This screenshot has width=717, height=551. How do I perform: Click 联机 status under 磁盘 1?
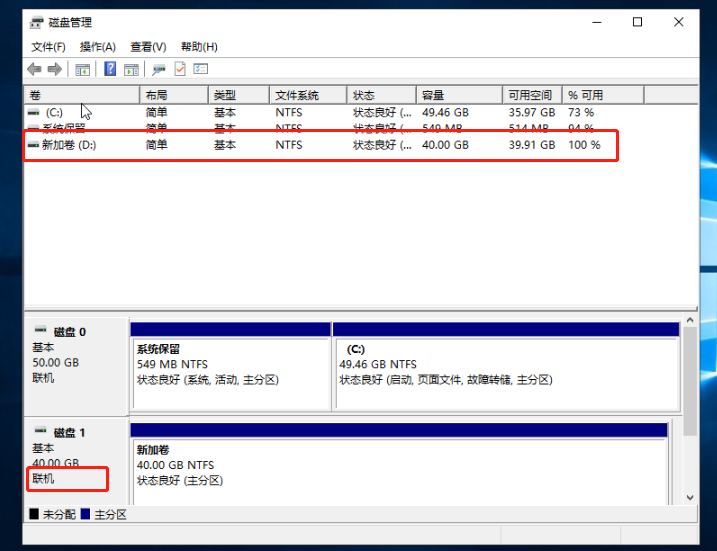[x=43, y=478]
